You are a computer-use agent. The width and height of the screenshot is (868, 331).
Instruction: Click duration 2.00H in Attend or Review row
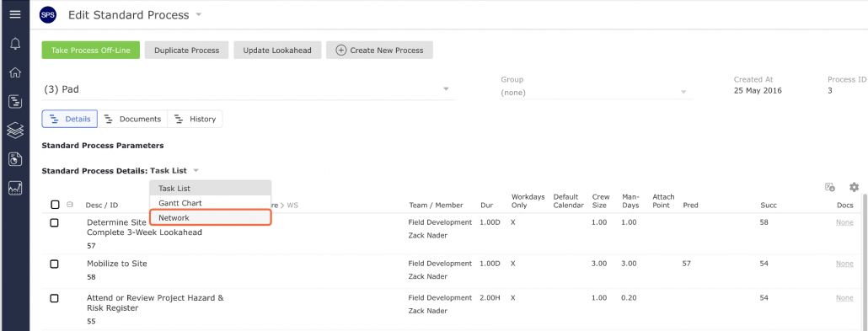pos(490,298)
